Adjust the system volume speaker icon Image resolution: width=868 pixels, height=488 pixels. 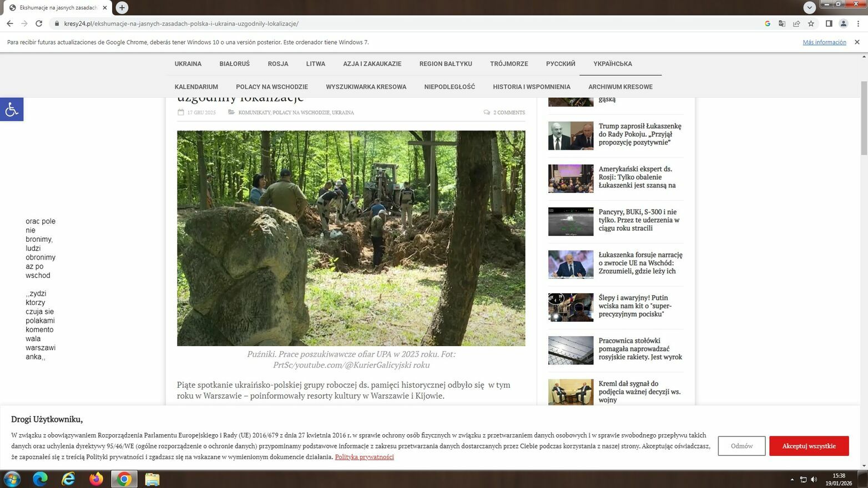click(814, 479)
